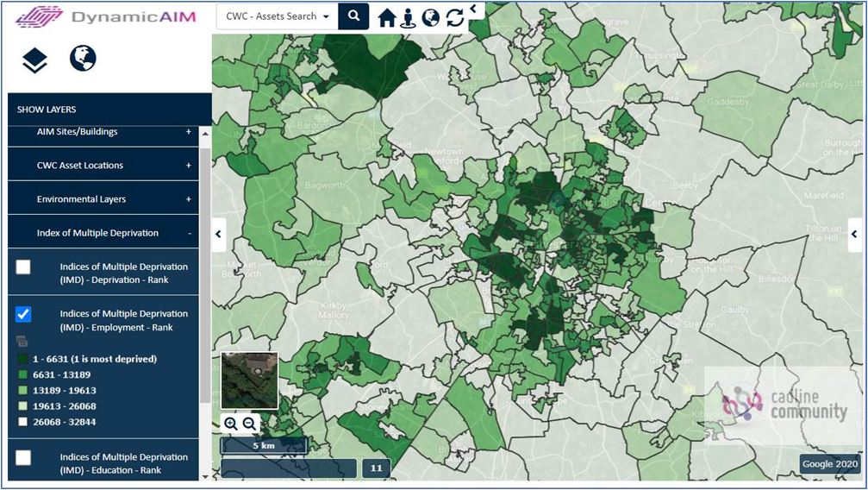Collapse the top toolbar chevron

[x=473, y=9]
